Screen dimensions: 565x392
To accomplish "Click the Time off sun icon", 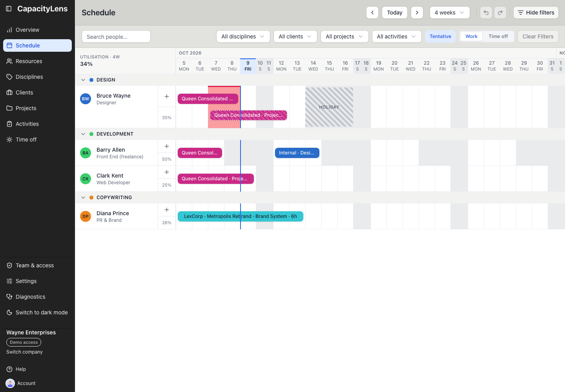I will tap(9, 140).
